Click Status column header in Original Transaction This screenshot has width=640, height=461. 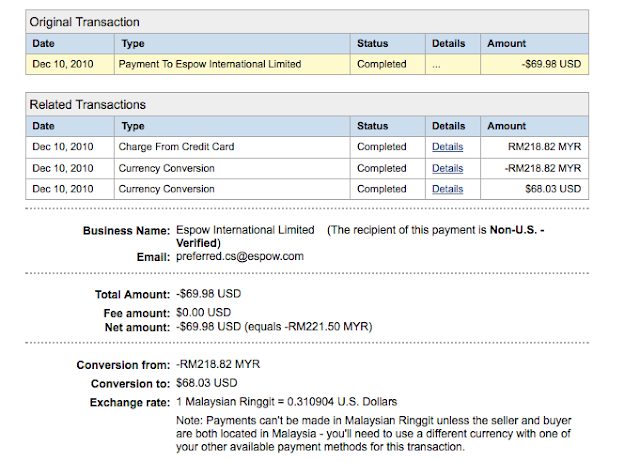tap(372, 43)
